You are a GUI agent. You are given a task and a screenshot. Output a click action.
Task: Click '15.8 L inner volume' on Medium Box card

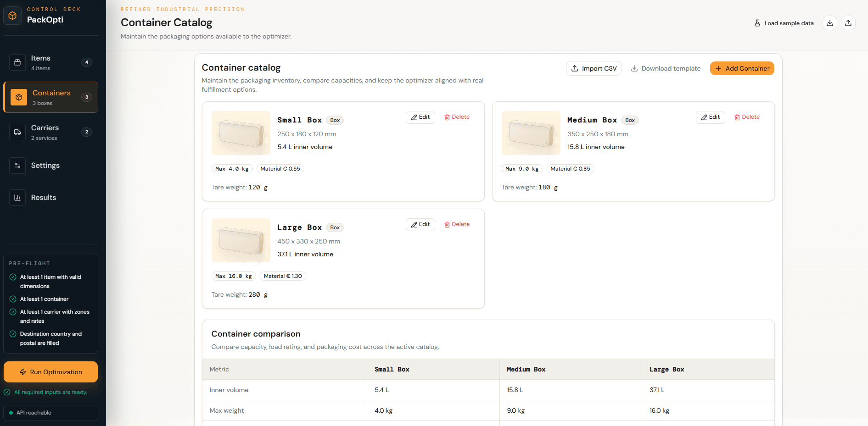coord(596,147)
